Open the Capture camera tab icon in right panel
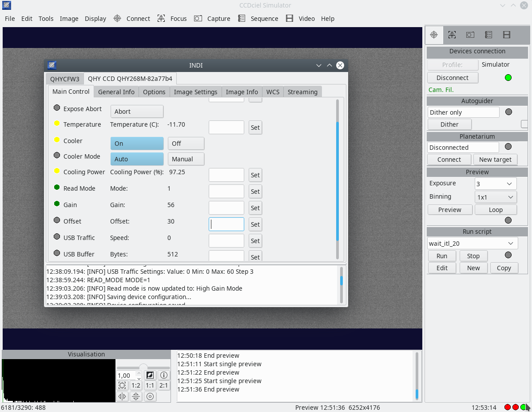Screen dimensions: 532x412 click(470, 35)
